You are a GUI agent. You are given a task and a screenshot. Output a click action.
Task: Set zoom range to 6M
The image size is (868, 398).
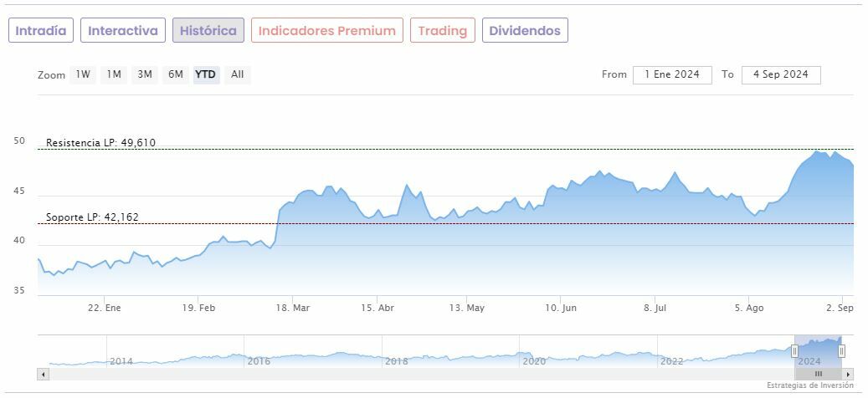pyautogui.click(x=175, y=74)
